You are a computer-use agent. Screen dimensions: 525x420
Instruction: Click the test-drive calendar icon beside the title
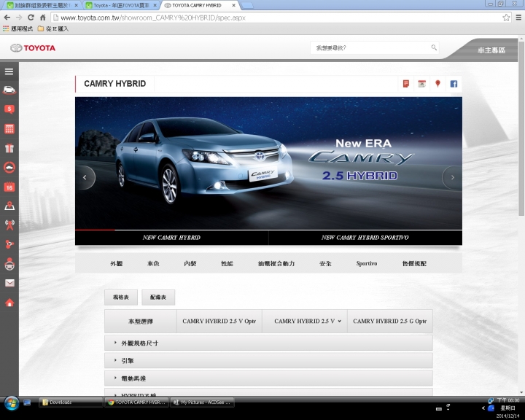pos(422,84)
